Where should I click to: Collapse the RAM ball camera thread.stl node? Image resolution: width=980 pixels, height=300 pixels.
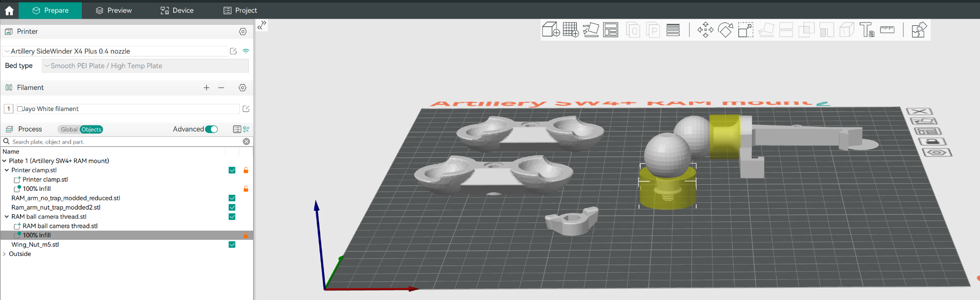[x=7, y=217]
